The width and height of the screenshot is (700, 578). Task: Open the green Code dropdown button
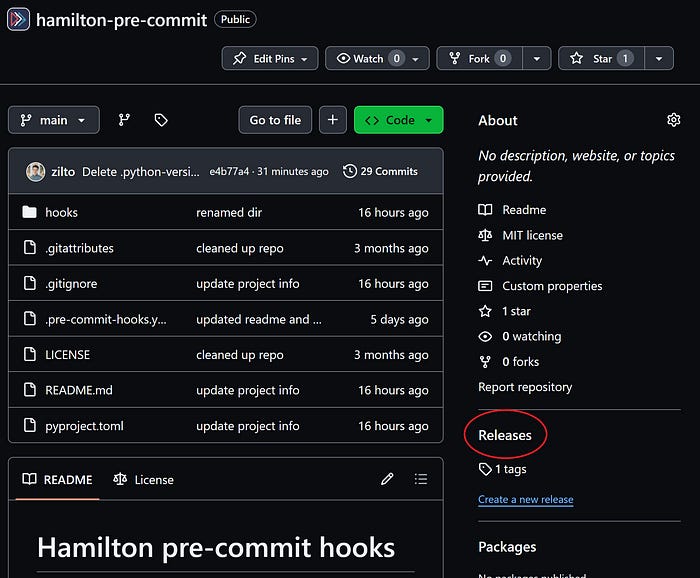coord(399,120)
